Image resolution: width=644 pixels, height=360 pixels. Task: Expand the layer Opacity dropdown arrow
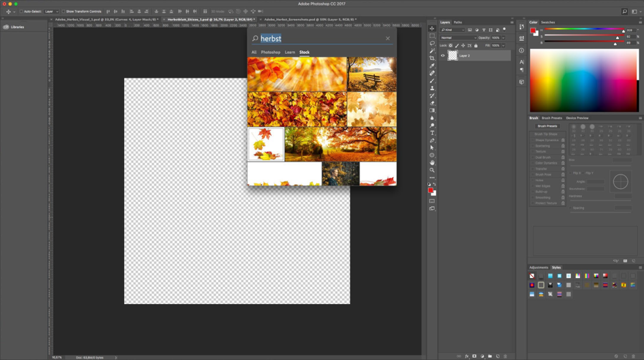point(504,37)
